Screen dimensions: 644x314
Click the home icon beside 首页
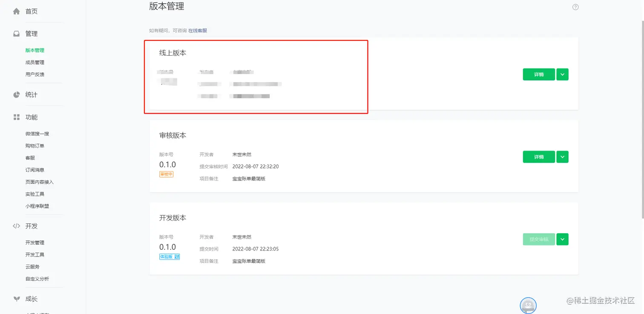[x=17, y=11]
